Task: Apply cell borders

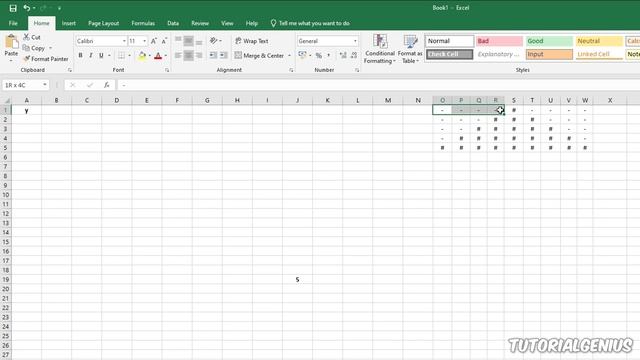Action: click(x=122, y=55)
